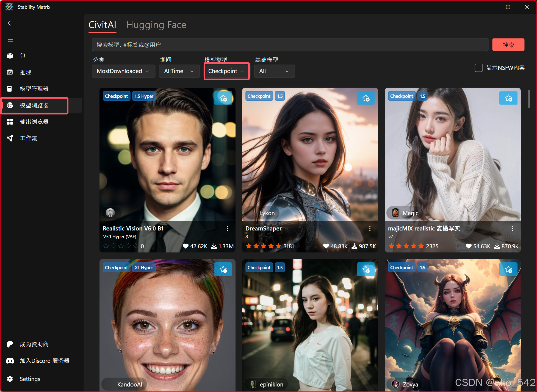Click the Merjic author label

click(x=410, y=213)
